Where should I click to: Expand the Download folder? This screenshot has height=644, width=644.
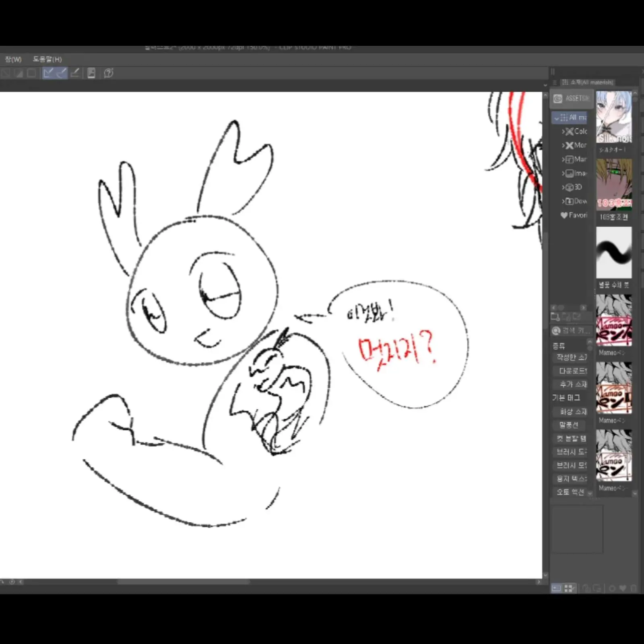click(563, 201)
